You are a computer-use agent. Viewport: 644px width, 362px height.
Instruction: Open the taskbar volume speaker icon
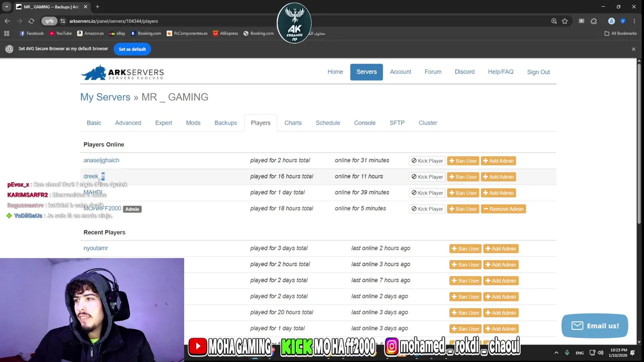pyautogui.click(x=600, y=352)
